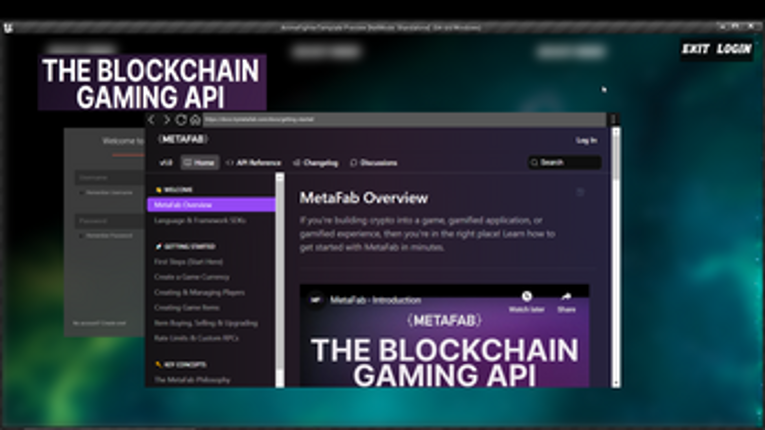This screenshot has width=765, height=430.
Task: Click the LOGIN button in the game
Action: pos(734,49)
